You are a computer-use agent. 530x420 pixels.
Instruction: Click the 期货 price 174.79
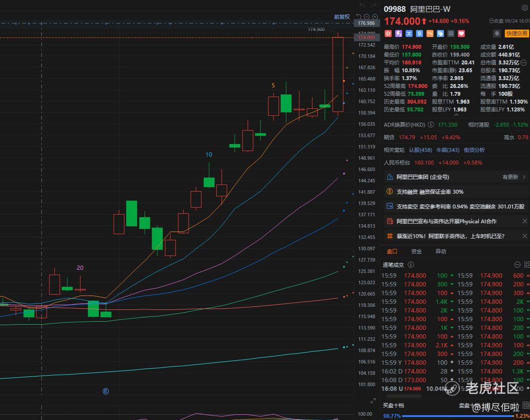(x=406, y=138)
